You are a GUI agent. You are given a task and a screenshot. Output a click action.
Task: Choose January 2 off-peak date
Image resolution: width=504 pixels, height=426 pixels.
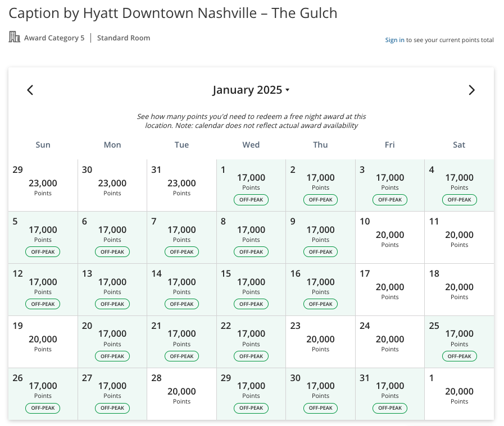[x=320, y=186]
